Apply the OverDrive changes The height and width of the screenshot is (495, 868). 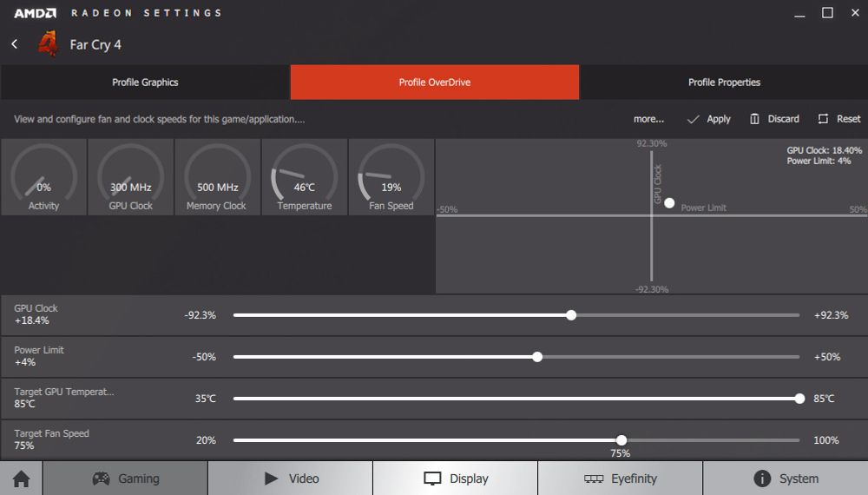(708, 119)
